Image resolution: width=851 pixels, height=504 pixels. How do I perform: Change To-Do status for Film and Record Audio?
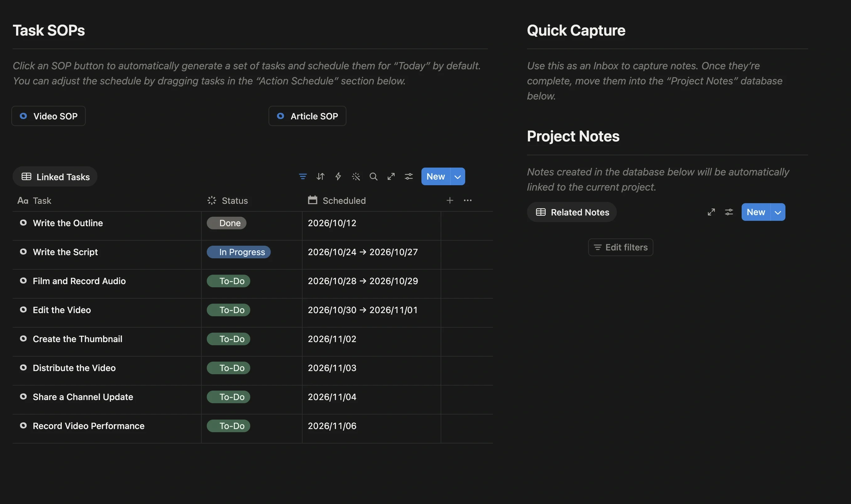[228, 281]
